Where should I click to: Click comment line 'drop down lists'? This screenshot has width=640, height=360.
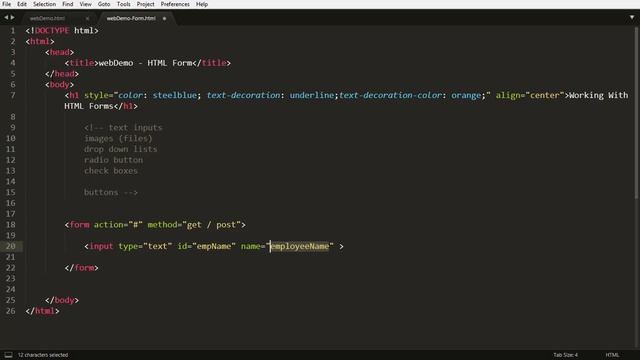[120, 149]
